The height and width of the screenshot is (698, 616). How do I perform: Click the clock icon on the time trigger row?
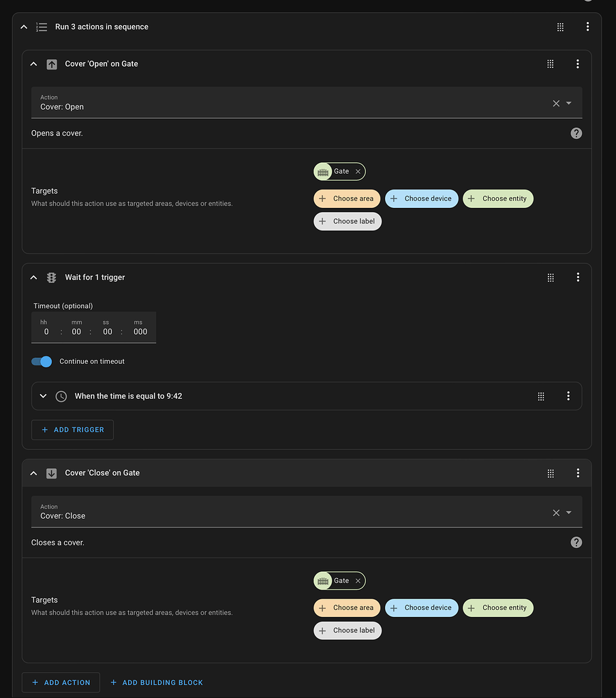click(61, 395)
